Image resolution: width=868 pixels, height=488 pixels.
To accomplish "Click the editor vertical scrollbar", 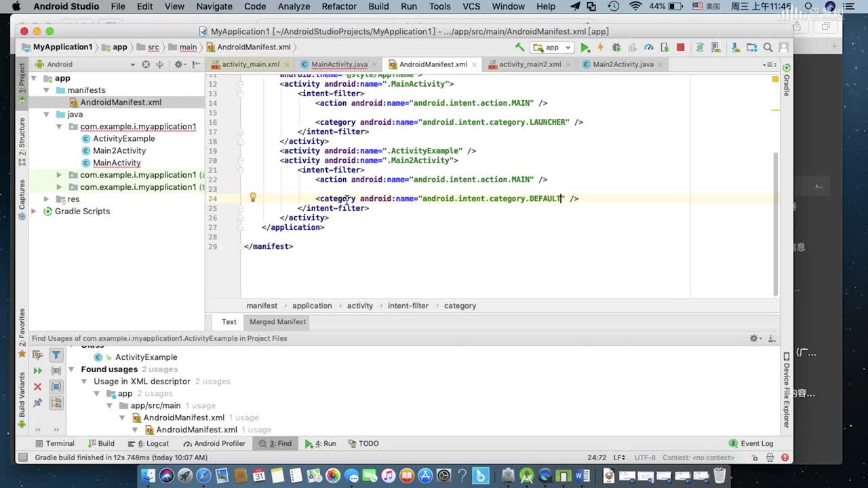I will [776, 224].
